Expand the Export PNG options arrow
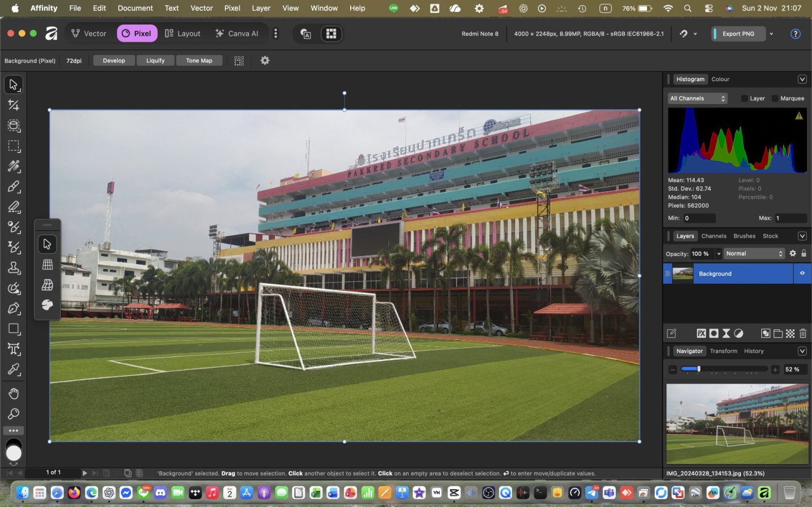This screenshot has width=812, height=507. 771,34
